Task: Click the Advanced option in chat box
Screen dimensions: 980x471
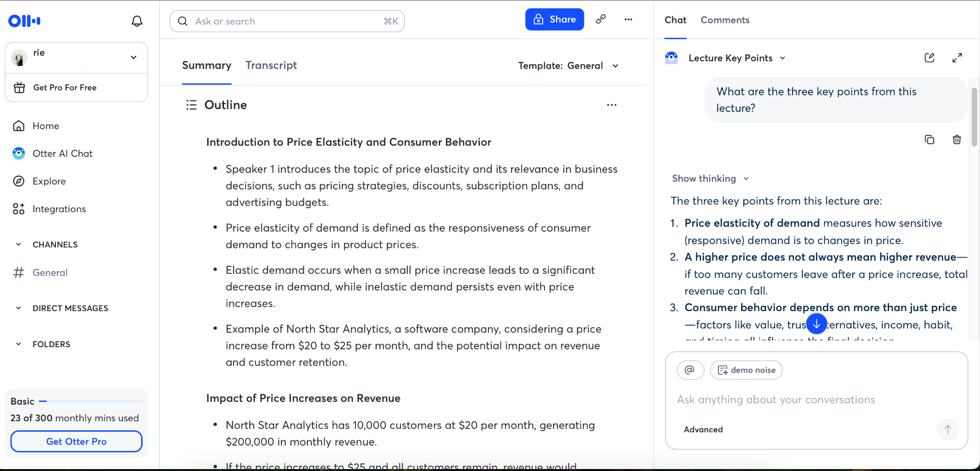Action: [x=703, y=429]
